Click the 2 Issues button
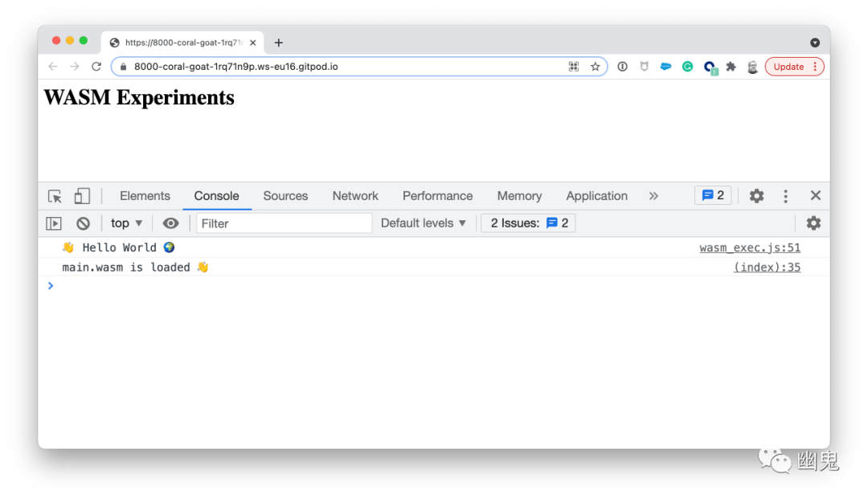 click(x=528, y=223)
